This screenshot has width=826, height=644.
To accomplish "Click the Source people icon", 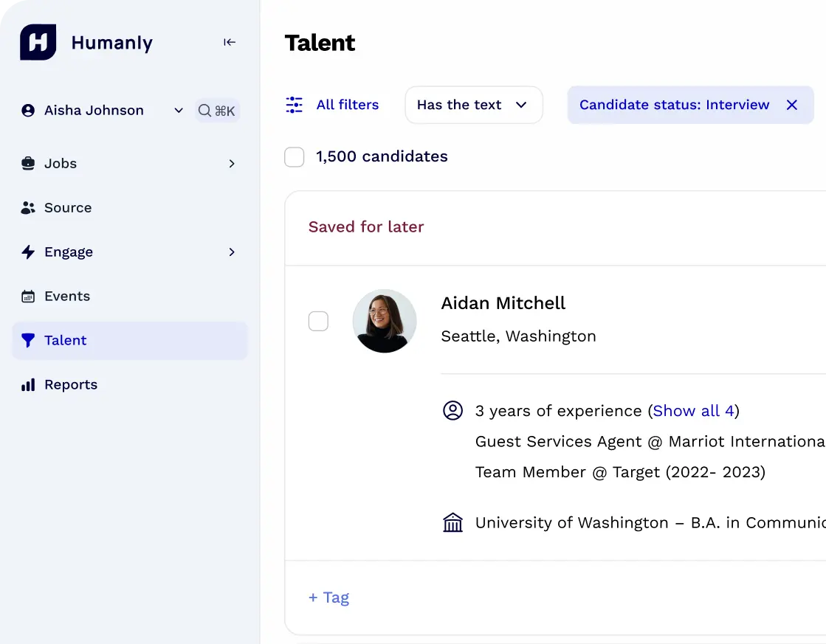I will click(28, 207).
